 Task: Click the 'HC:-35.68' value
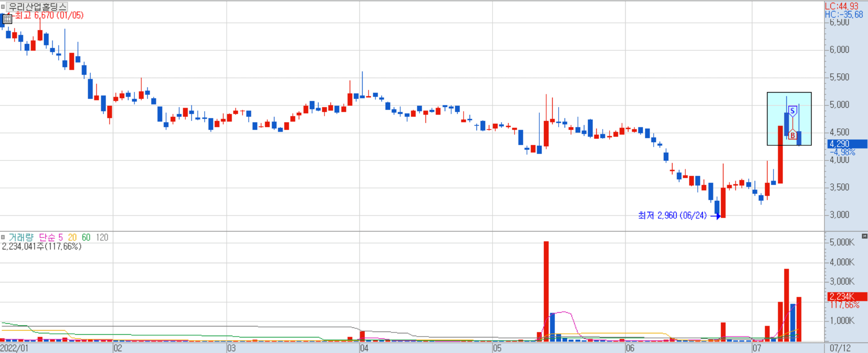click(x=844, y=14)
